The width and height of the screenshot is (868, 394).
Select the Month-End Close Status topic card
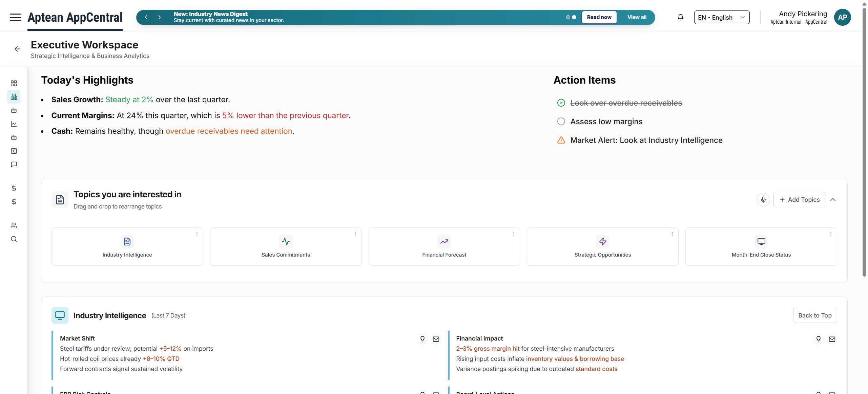(x=761, y=246)
